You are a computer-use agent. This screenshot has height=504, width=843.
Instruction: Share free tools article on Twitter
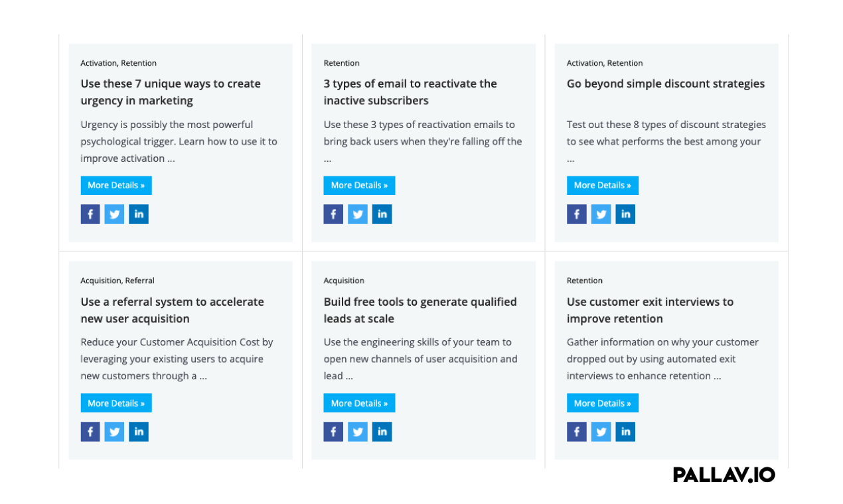tap(357, 432)
